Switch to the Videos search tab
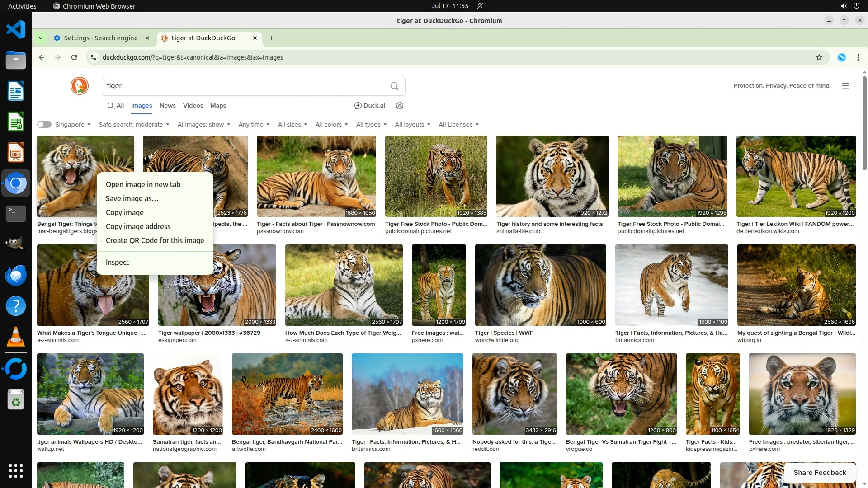Image resolution: width=868 pixels, height=488 pixels. pos(193,106)
